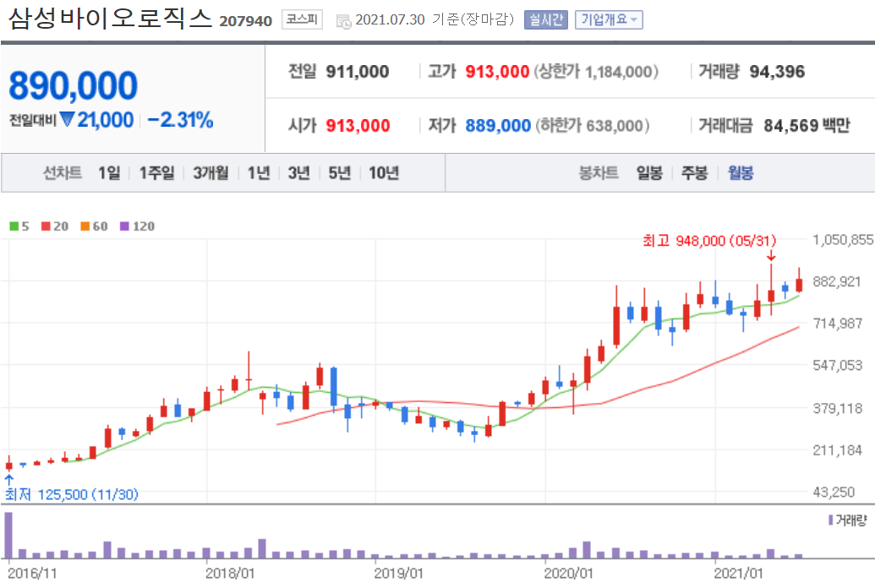Select the 1주일 line chart period
Image resolution: width=875 pixels, height=588 pixels.
(156, 173)
